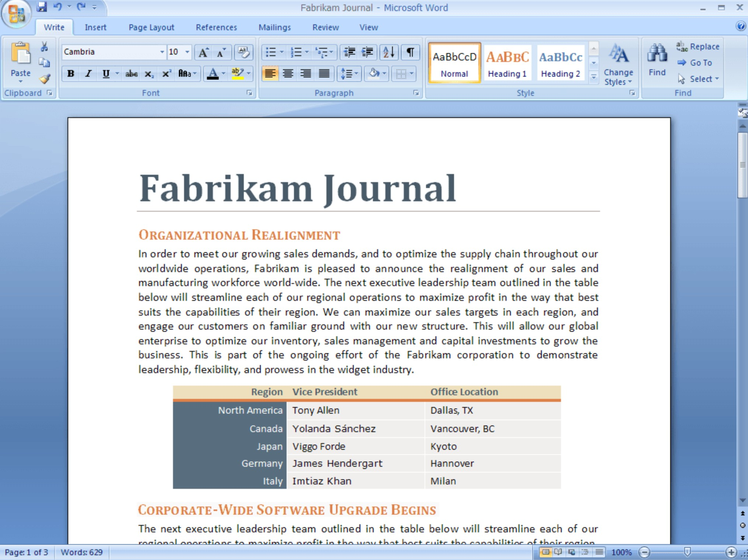This screenshot has width=748, height=560.
Task: Apply the Heading 2 style
Action: 561,63
